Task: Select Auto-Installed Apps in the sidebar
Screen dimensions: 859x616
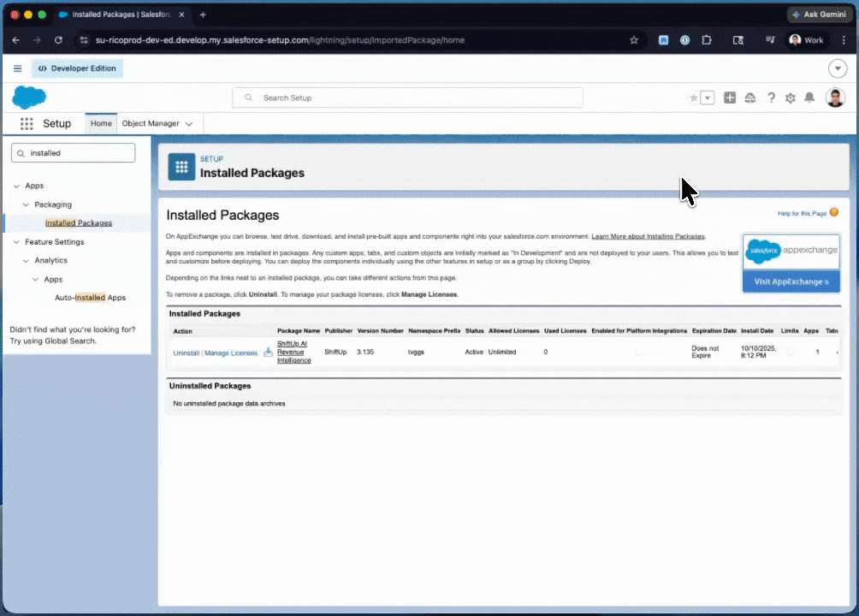Action: tap(91, 298)
